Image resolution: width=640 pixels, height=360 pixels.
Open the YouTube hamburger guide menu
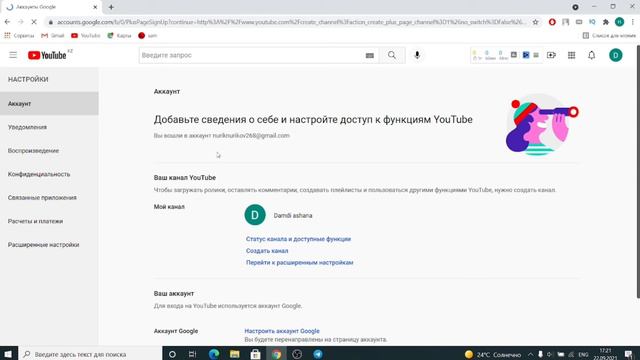pyautogui.click(x=13, y=55)
